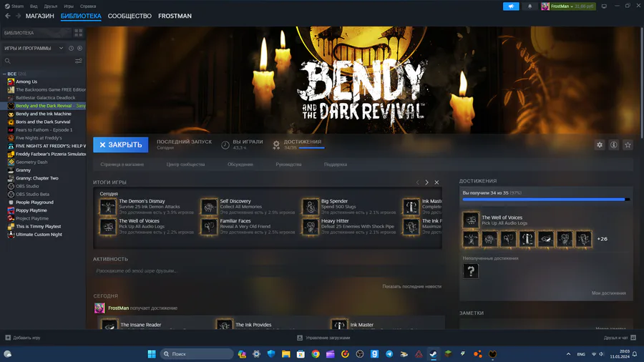Image resolution: width=644 pixels, height=362 pixels.
Task: Open the Справка menu
Action: [x=88, y=6]
